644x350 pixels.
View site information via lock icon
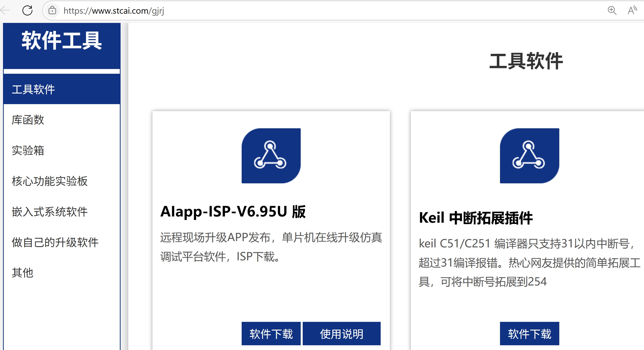52,10
